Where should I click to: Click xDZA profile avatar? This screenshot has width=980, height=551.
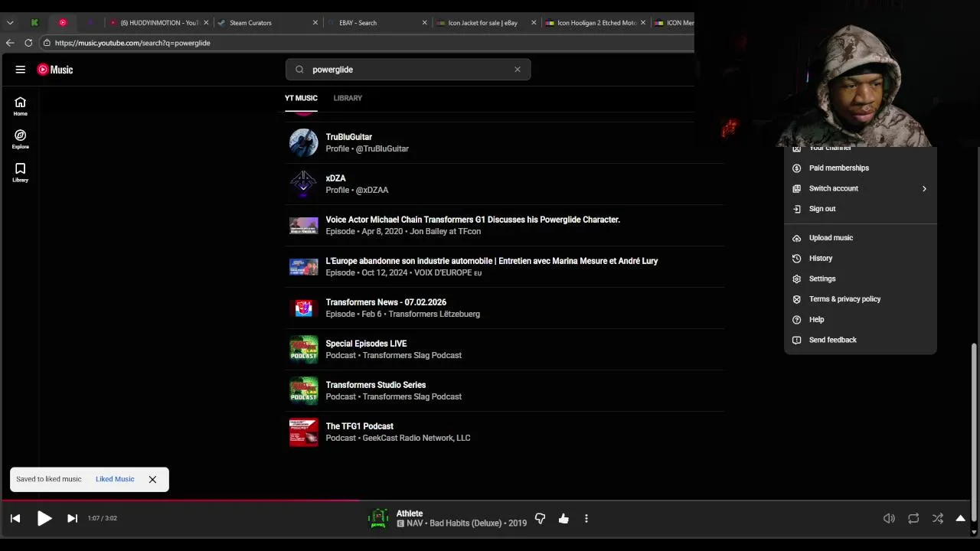coord(304,184)
